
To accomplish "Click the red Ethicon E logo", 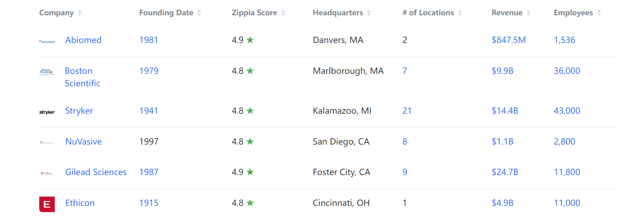I will click(x=47, y=204).
